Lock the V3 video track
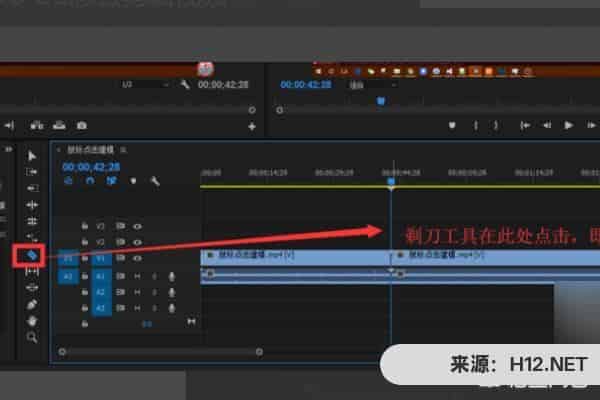 click(x=85, y=226)
